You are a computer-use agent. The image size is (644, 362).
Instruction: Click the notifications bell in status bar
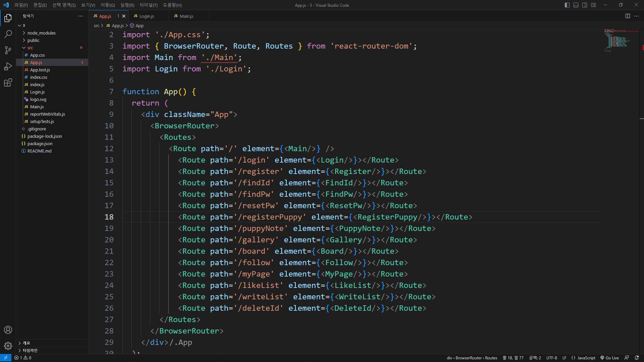coord(637,358)
